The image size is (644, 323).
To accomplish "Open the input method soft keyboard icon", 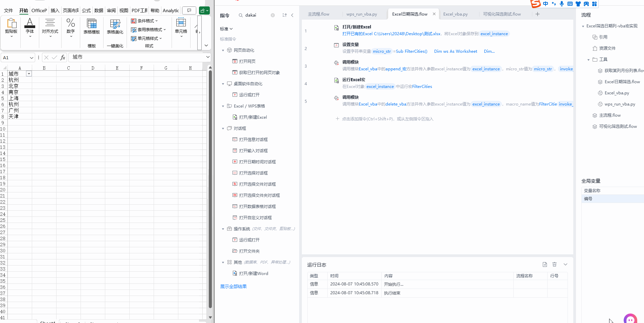I will click(570, 4).
